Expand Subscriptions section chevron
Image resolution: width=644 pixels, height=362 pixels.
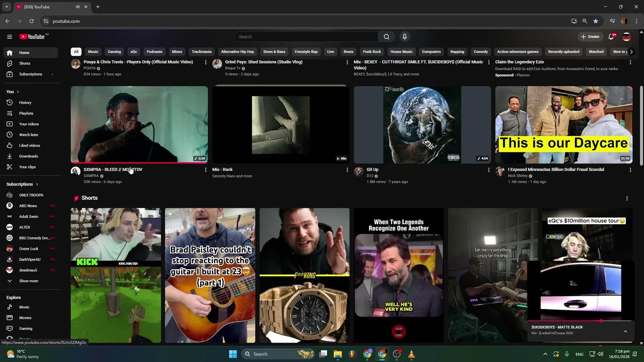pos(37,184)
